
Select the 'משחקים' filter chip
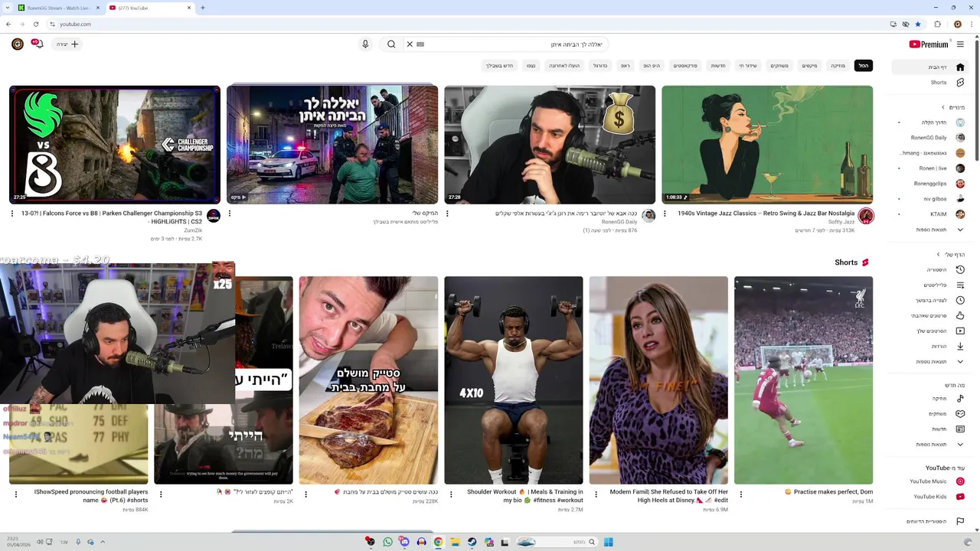click(x=779, y=66)
